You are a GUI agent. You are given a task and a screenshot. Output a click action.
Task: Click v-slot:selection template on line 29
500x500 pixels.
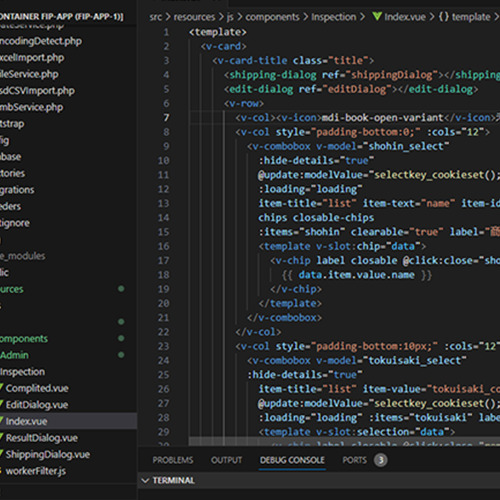(x=356, y=432)
